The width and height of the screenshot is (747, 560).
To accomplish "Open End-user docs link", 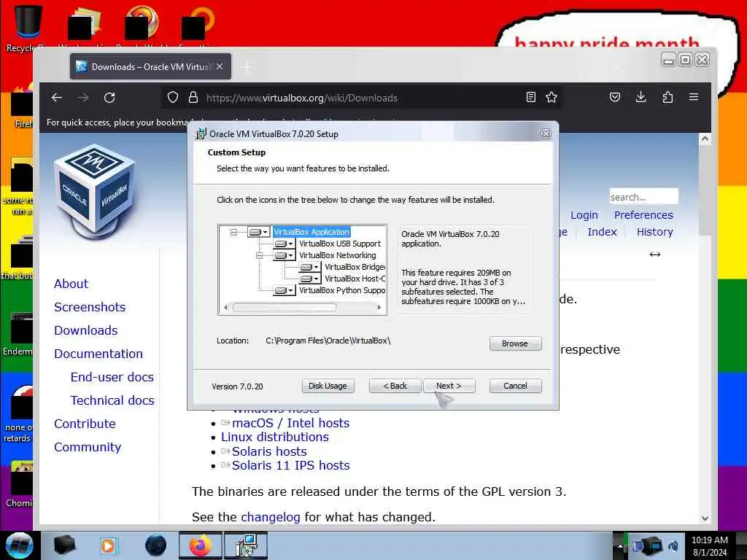I will point(112,377).
